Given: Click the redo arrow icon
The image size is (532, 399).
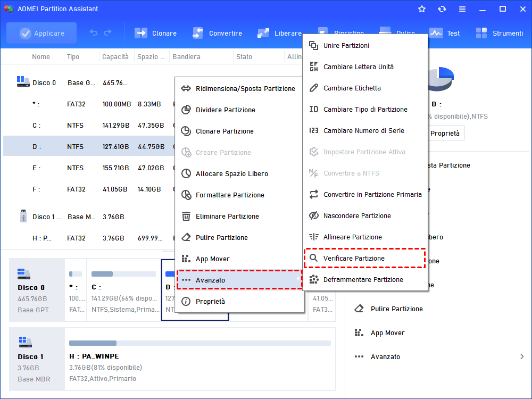Looking at the screenshot, I should pyautogui.click(x=107, y=33).
